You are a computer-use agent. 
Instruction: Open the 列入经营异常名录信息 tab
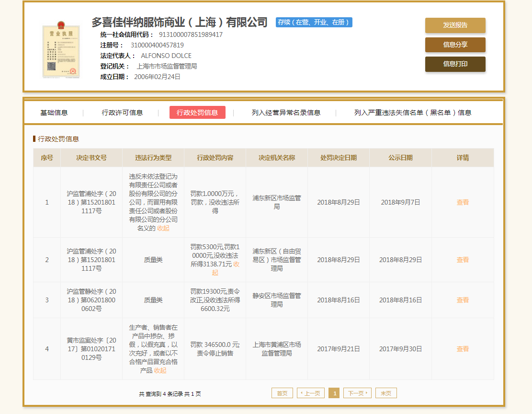286,113
